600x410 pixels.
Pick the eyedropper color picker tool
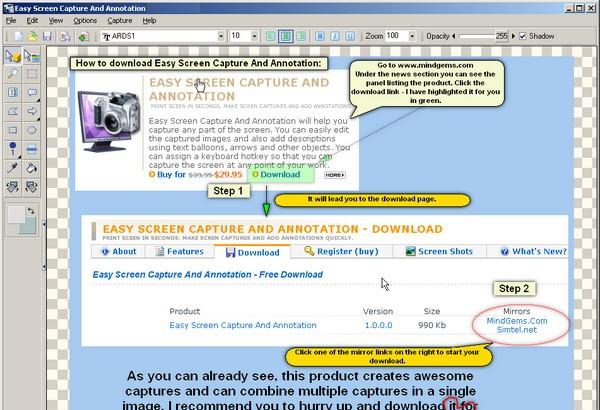pos(13,168)
